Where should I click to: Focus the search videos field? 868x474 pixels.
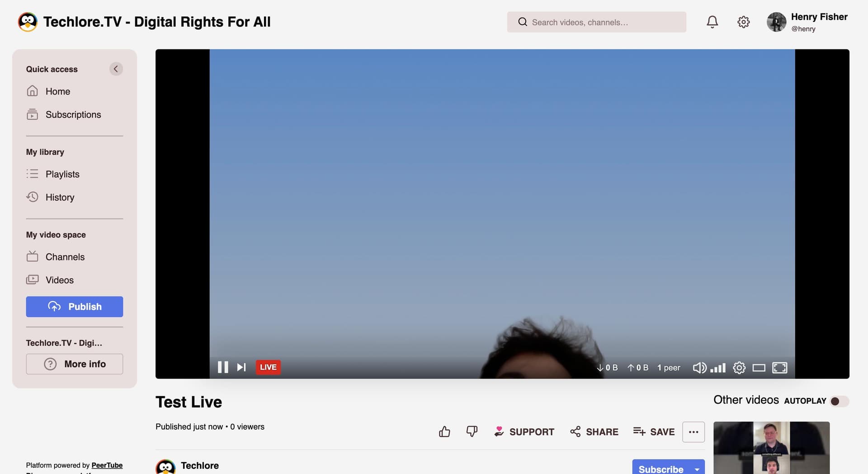(x=597, y=22)
